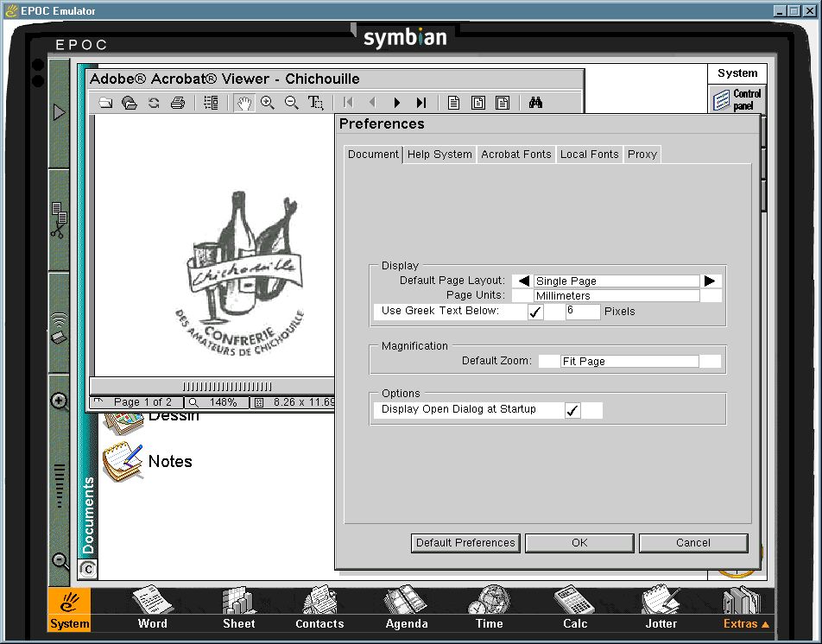The width and height of the screenshot is (822, 644).
Task: Select the Page Units Millimeters field
Action: tap(616, 295)
